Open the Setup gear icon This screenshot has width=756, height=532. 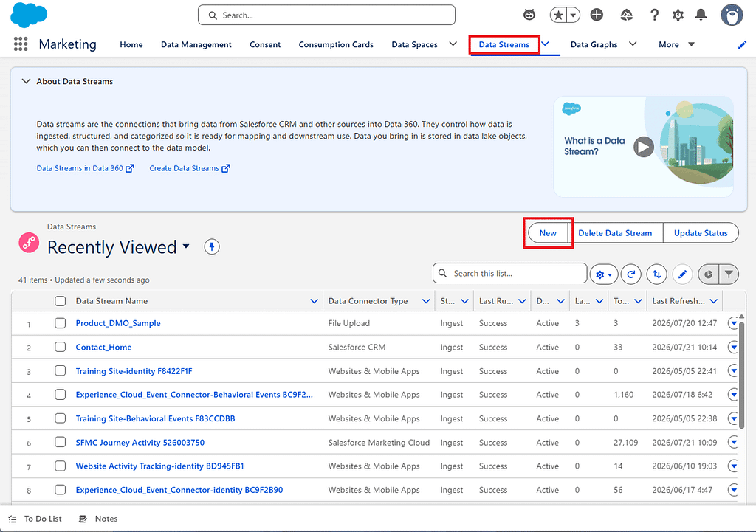678,15
